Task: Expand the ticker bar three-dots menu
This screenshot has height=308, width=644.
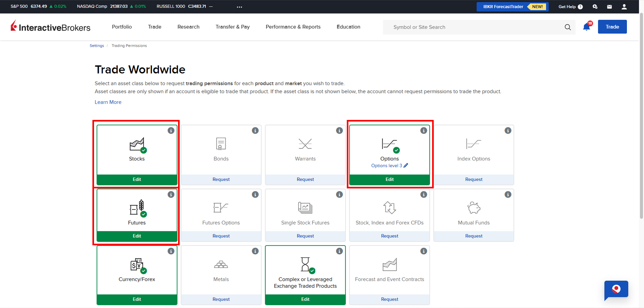Action: pyautogui.click(x=239, y=7)
